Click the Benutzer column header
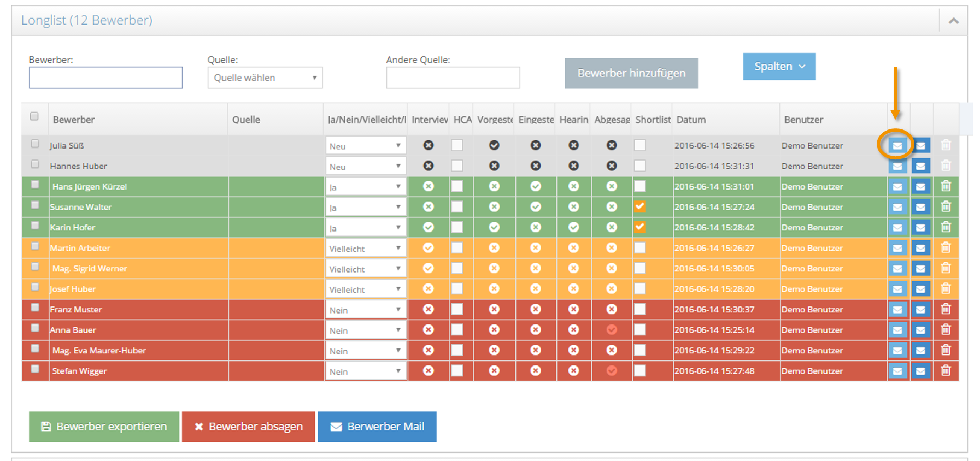 (803, 120)
